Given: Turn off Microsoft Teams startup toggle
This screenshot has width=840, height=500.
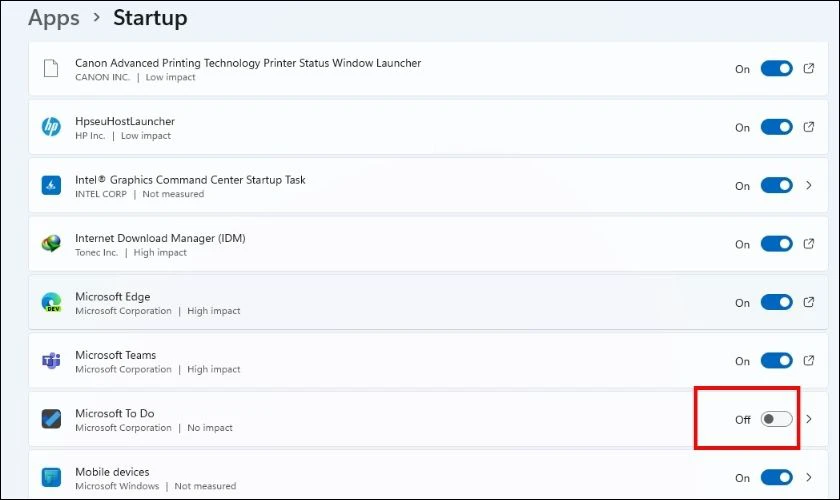Looking at the screenshot, I should coord(776,361).
